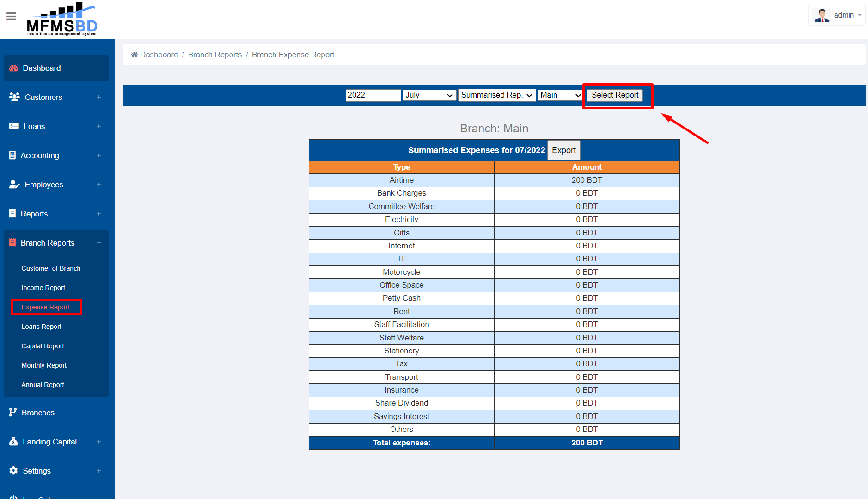Click the Branch: Main heading
The height and width of the screenshot is (499, 868).
pyautogui.click(x=494, y=129)
